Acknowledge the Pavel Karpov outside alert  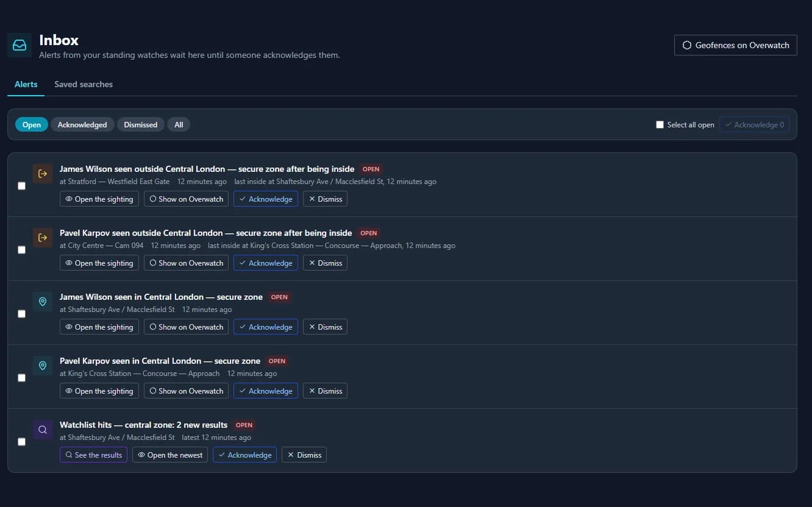click(266, 263)
